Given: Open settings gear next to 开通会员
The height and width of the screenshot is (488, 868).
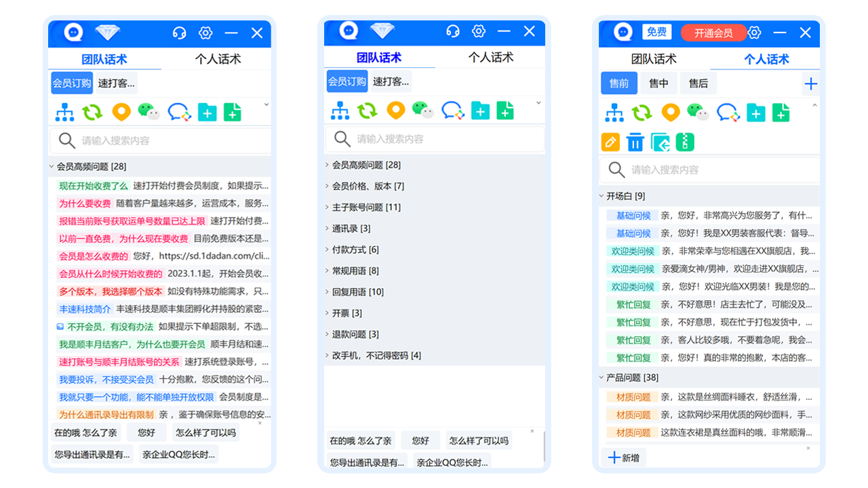Looking at the screenshot, I should point(754,33).
